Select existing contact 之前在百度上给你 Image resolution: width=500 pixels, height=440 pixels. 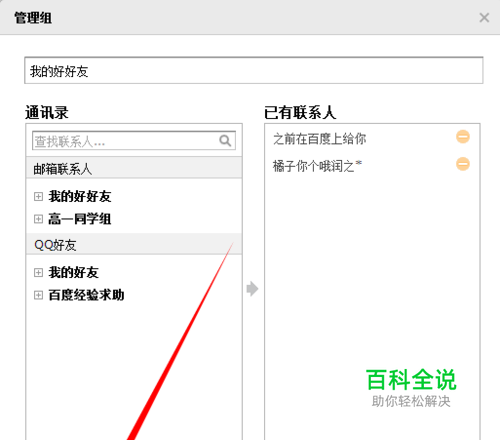coord(320,139)
